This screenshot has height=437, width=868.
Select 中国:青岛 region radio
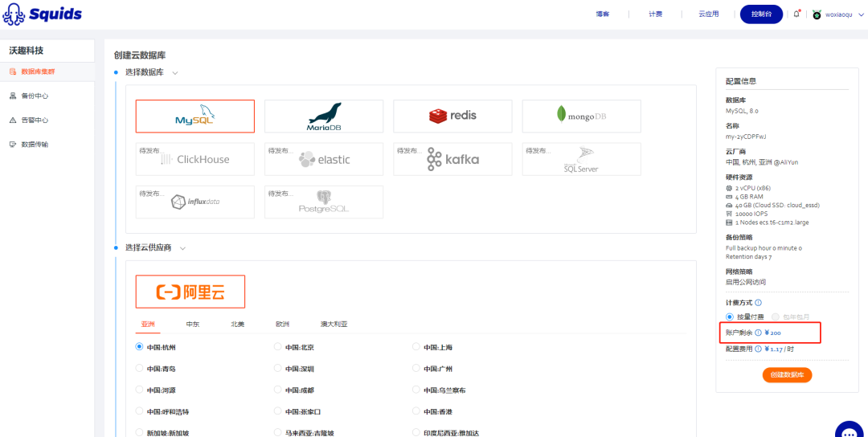click(140, 368)
